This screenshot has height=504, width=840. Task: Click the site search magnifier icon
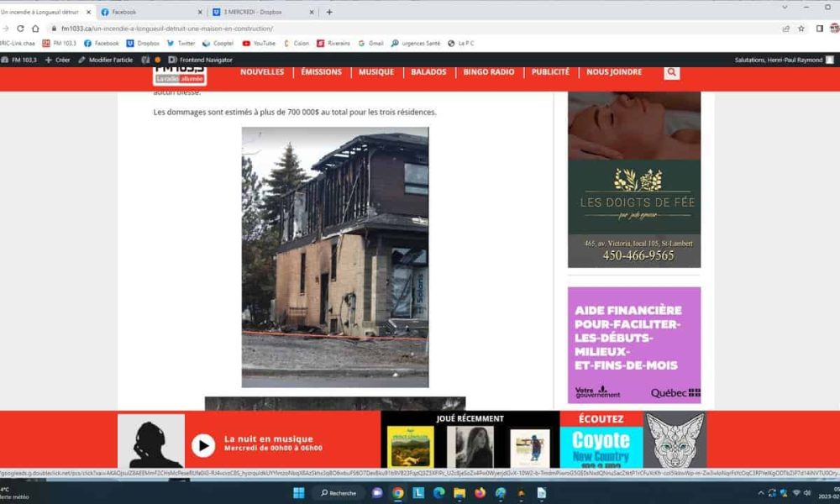click(x=671, y=73)
